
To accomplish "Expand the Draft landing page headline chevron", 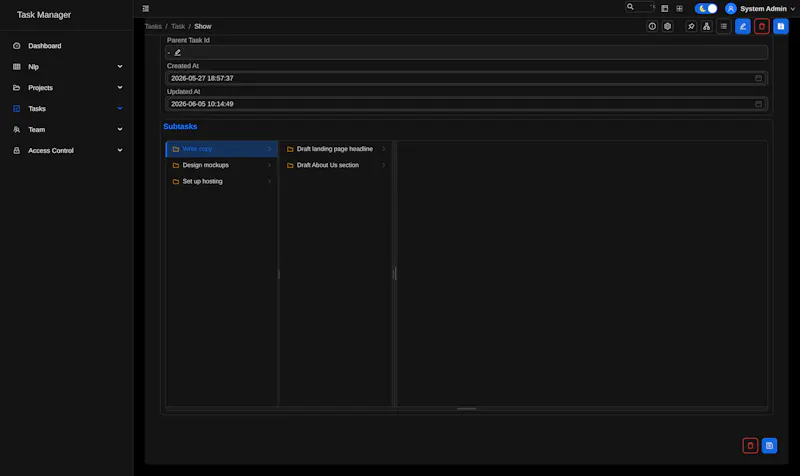I will click(384, 149).
